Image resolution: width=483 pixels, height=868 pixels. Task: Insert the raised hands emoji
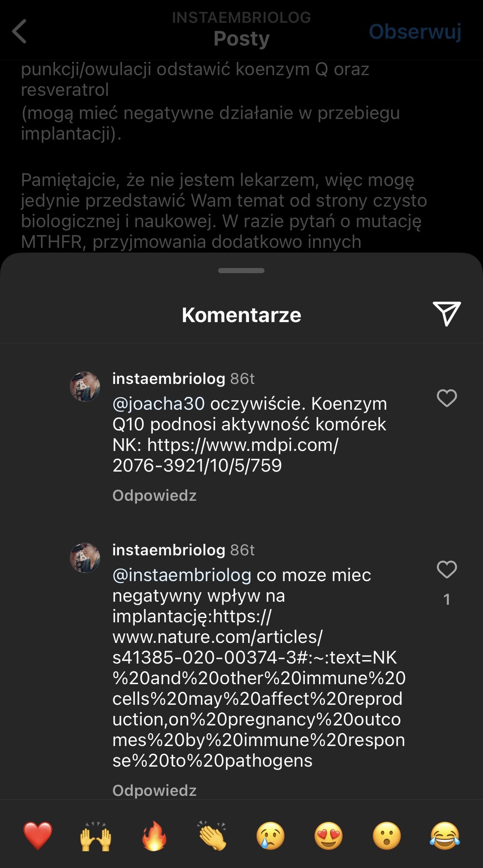coord(96,836)
